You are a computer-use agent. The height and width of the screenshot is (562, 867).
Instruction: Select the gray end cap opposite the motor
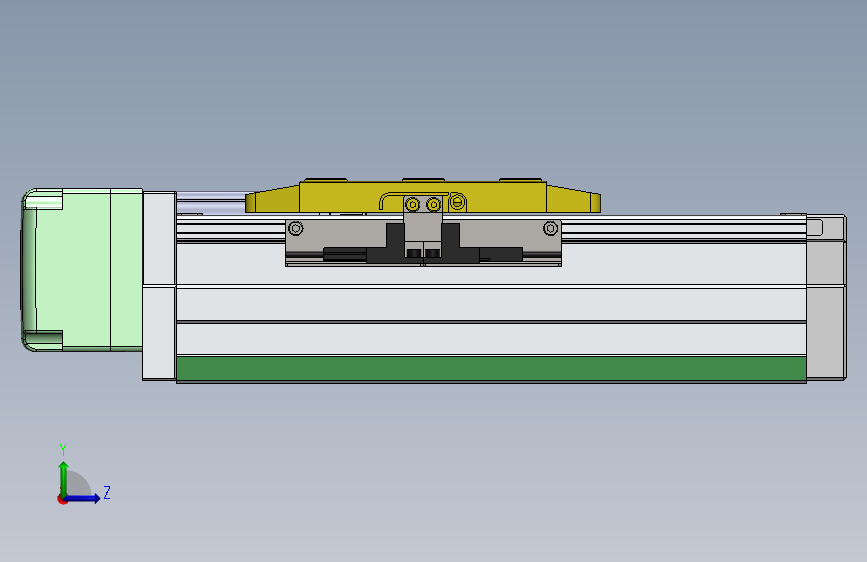coord(826,298)
